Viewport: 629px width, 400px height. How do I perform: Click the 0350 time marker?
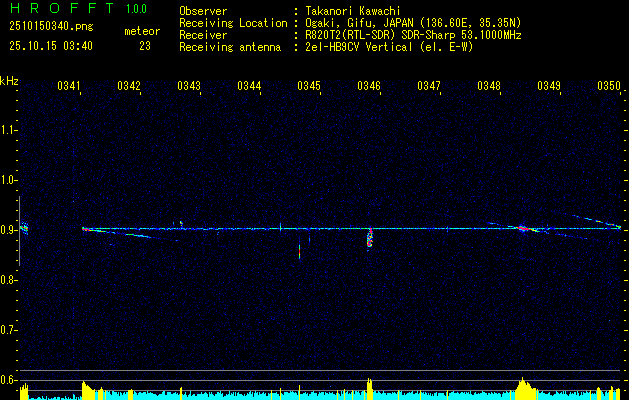(x=609, y=86)
